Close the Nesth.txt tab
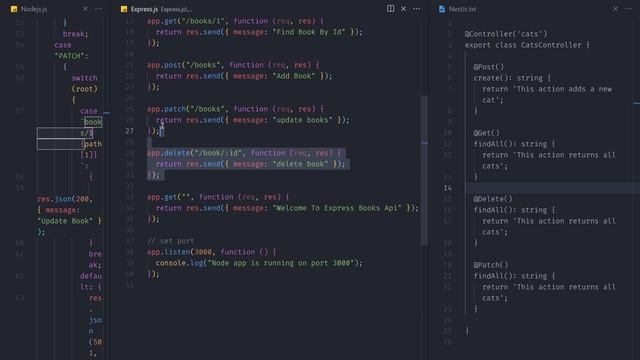The height and width of the screenshot is (360, 640). (x=615, y=9)
